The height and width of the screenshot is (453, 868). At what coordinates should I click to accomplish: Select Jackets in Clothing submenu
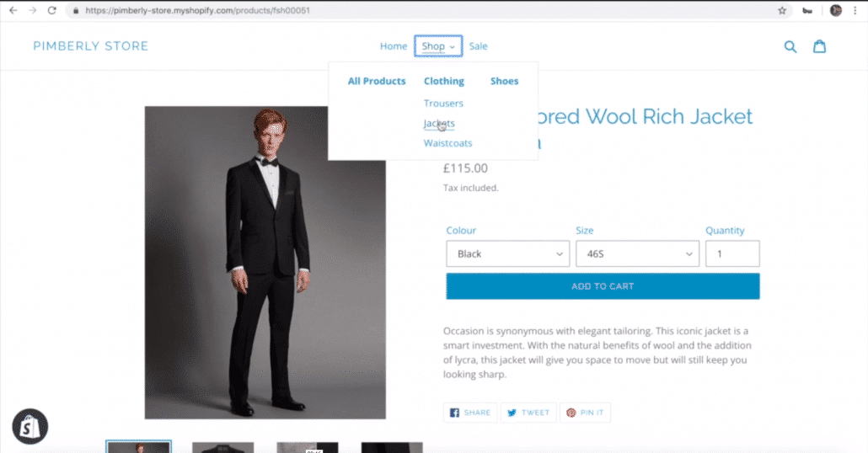point(439,123)
